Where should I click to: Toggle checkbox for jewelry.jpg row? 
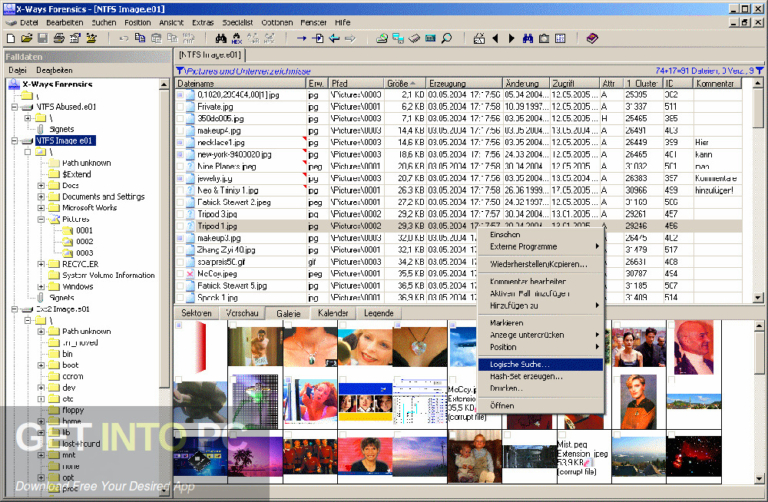pos(180,178)
